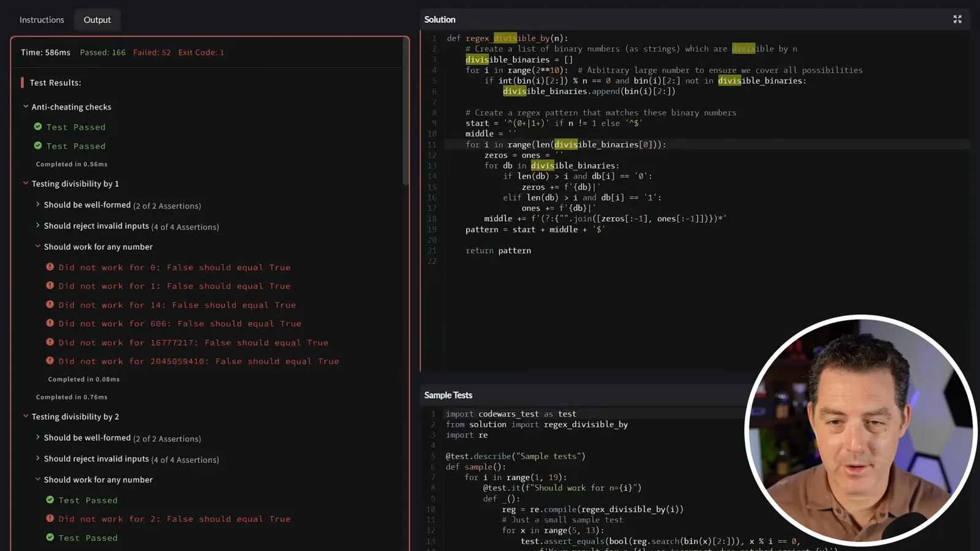Collapse Should work for any number under divisibility by 1
Viewport: 980px width, 551px height.
38,246
